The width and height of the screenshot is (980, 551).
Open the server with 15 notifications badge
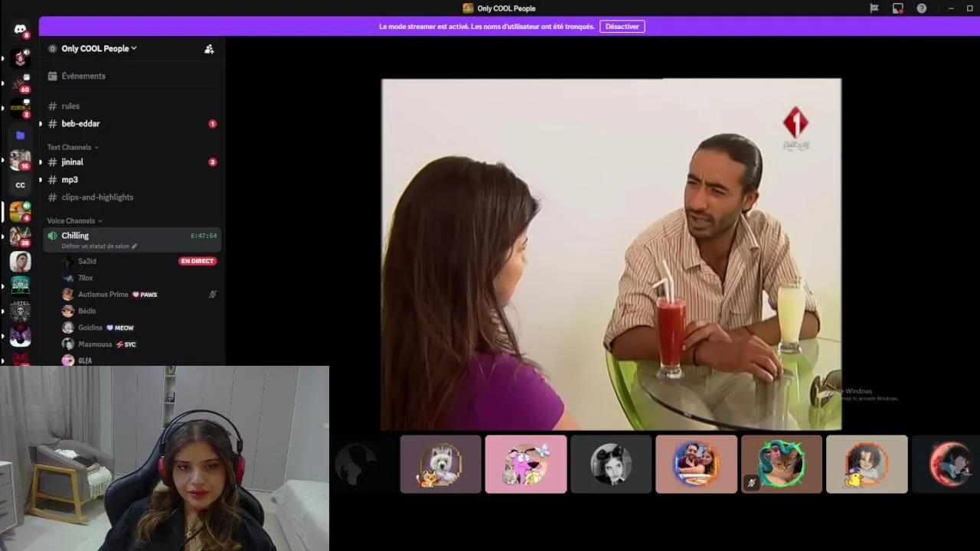pyautogui.click(x=20, y=160)
